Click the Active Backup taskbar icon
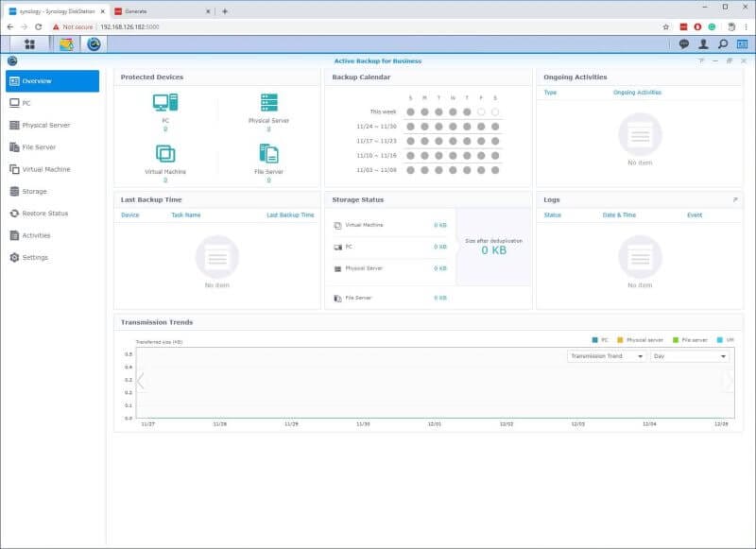The image size is (756, 549). 94,44
